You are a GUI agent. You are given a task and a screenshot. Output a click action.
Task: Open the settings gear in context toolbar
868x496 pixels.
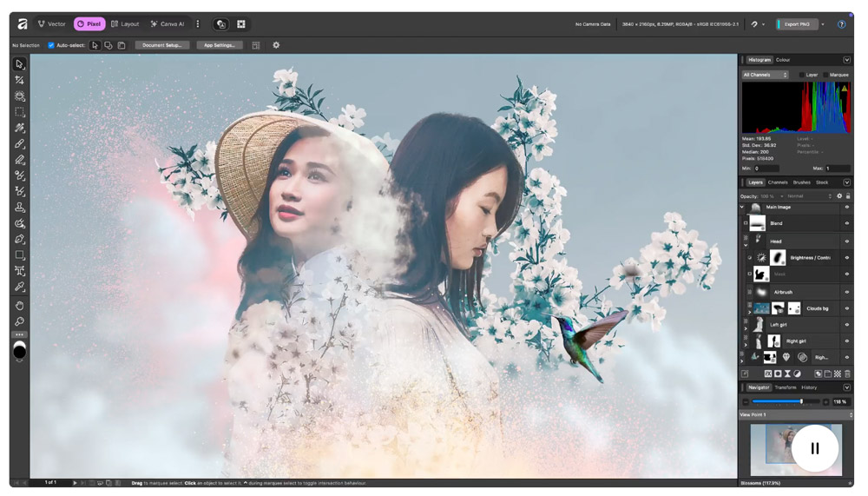(276, 45)
